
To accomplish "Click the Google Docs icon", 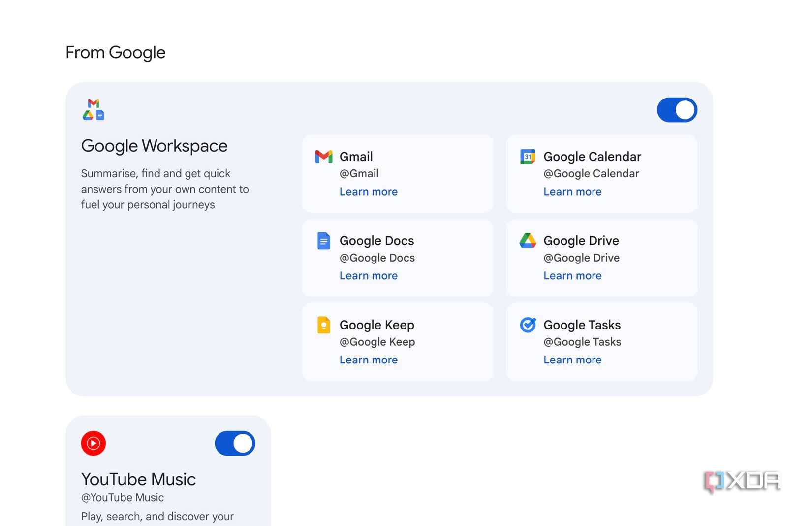I will click(323, 241).
